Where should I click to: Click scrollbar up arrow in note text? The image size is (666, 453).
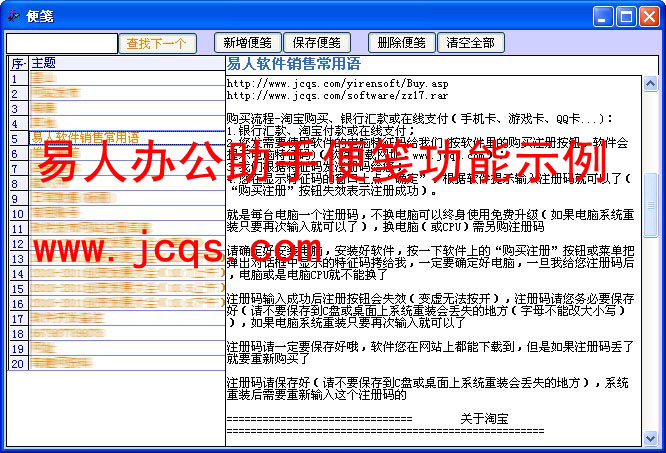point(650,84)
